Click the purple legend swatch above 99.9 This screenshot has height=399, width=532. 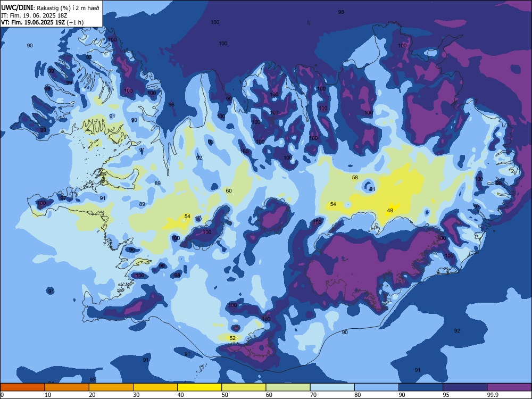[x=509, y=387]
